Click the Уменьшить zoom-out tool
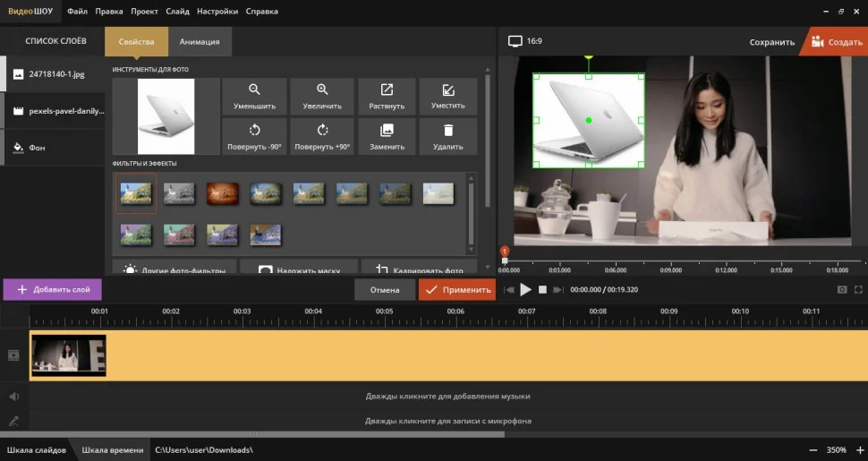The height and width of the screenshot is (461, 868). tap(254, 96)
